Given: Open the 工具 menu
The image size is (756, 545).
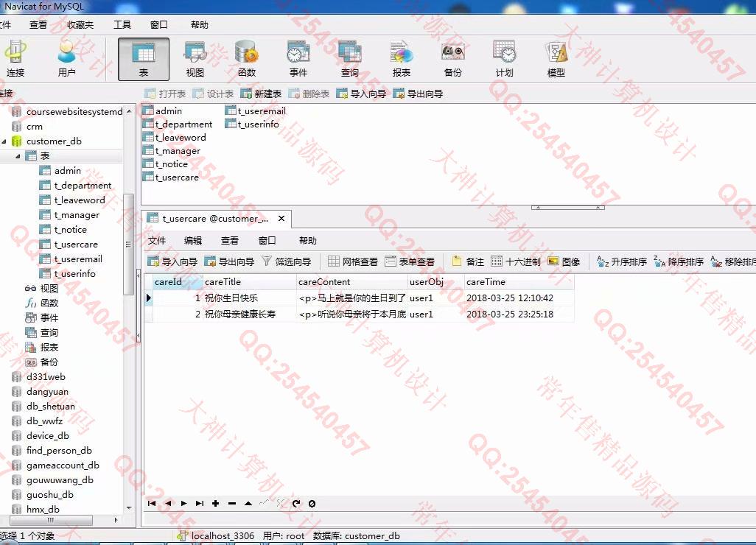Looking at the screenshot, I should point(122,24).
